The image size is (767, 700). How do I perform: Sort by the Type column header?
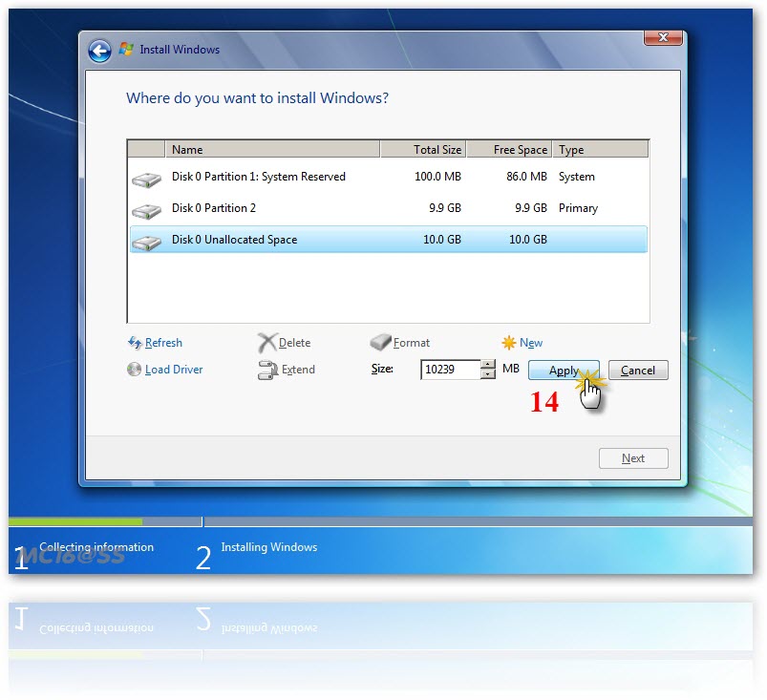pyautogui.click(x=601, y=149)
